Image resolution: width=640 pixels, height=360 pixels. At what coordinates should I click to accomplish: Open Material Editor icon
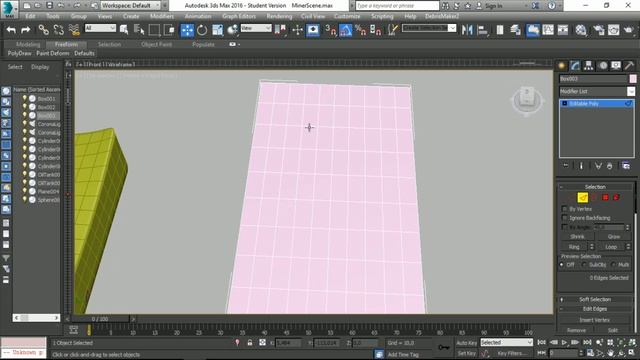point(581,30)
